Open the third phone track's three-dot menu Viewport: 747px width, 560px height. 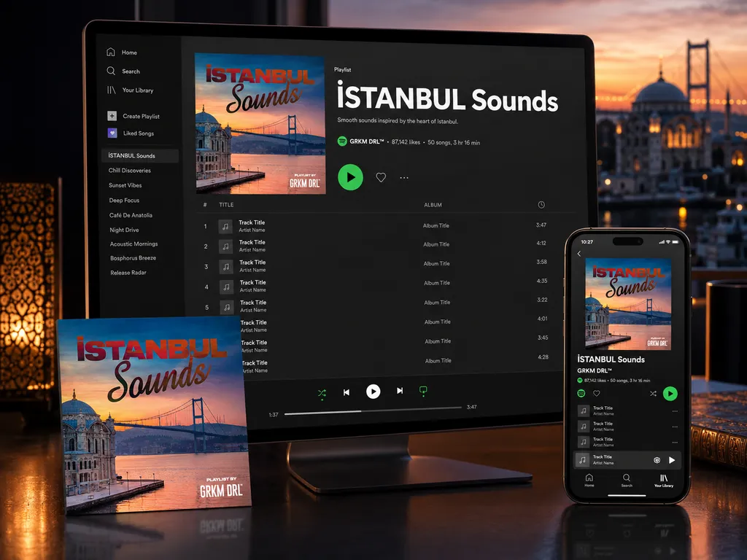tap(675, 443)
